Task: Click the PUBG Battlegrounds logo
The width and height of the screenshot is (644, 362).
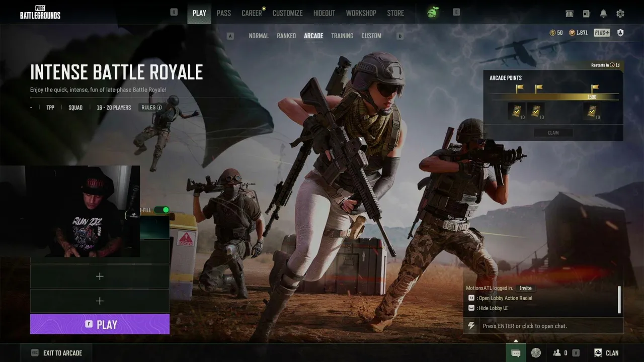Action: (x=40, y=13)
